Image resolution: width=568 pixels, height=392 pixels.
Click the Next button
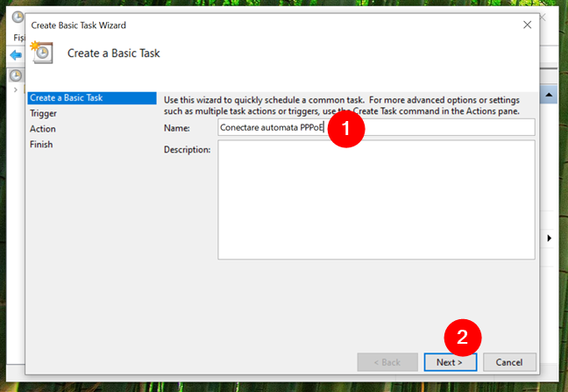[451, 362]
